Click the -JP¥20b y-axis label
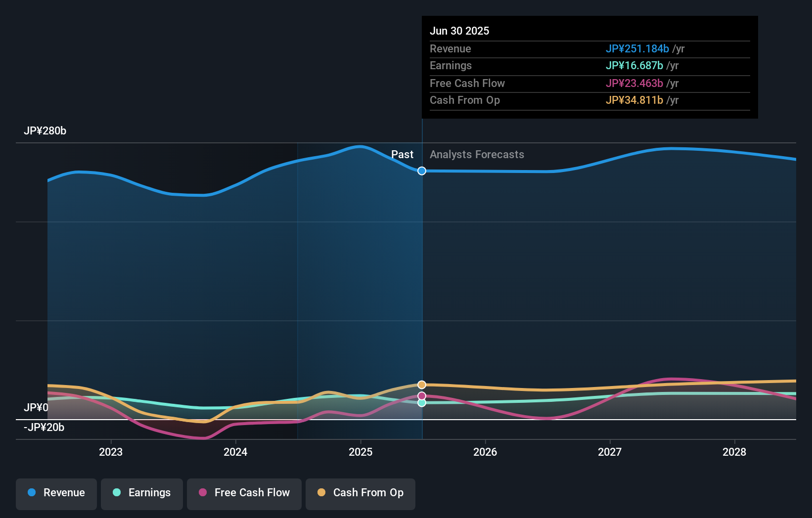Viewport: 812px width, 518px height. [x=44, y=428]
